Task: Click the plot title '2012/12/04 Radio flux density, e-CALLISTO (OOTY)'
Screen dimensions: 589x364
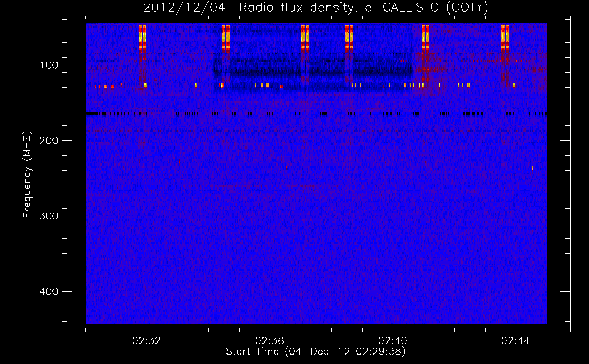Action: pyautogui.click(x=316, y=7)
